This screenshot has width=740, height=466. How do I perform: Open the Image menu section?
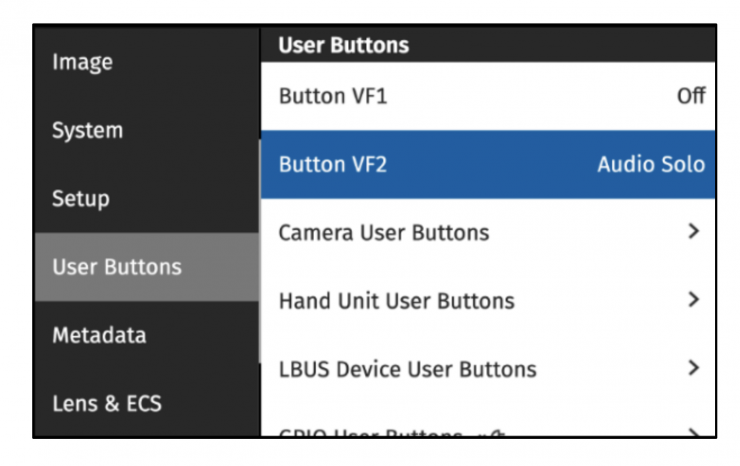coord(82,62)
